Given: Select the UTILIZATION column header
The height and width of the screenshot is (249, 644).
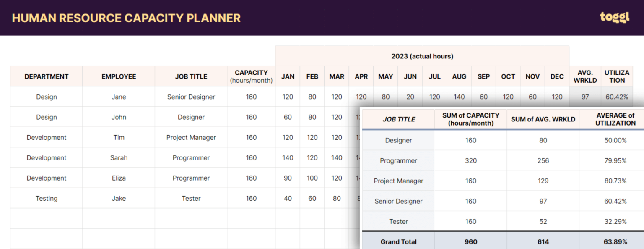Looking at the screenshot, I should tap(616, 76).
